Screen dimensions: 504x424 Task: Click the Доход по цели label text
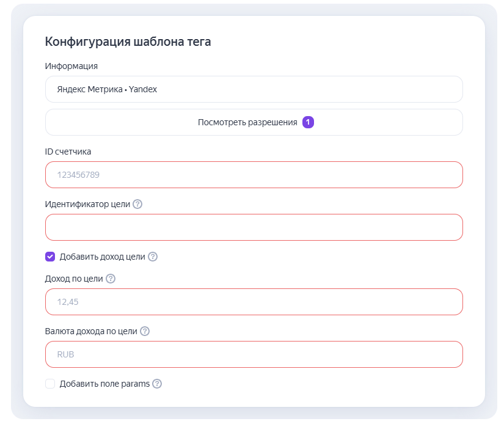(74, 279)
